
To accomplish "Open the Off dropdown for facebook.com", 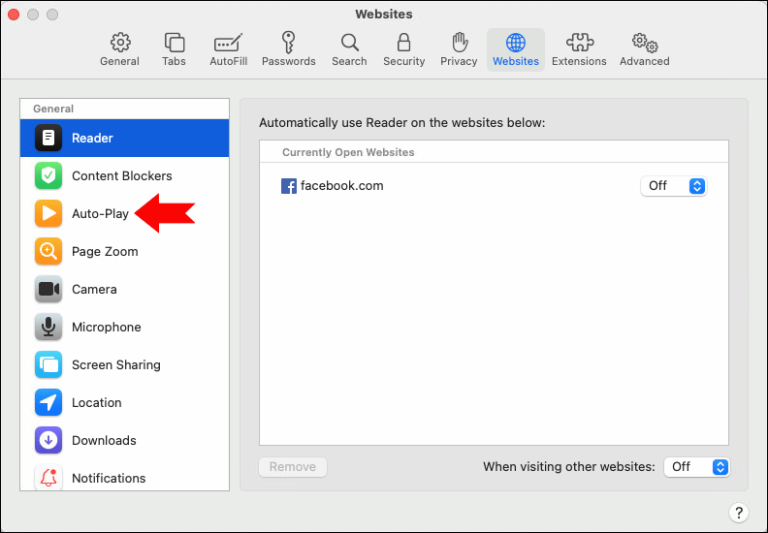I will (673, 186).
